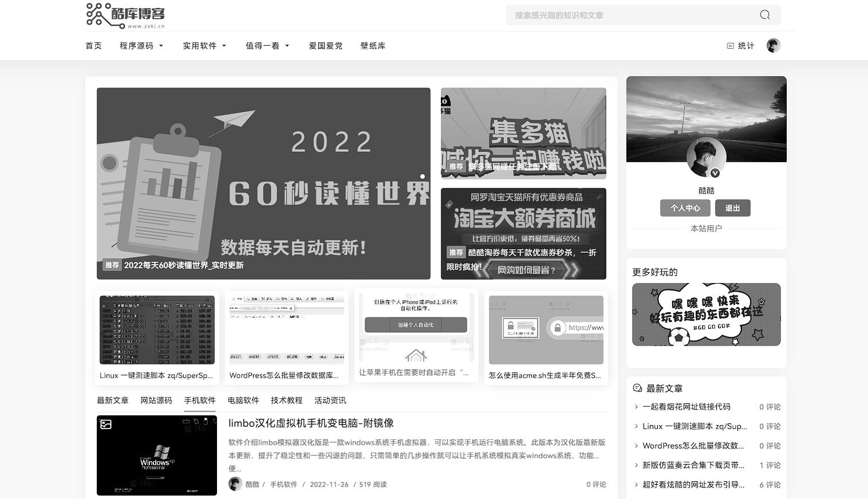Click the search magnifier icon
The image size is (868, 499).
765,15
